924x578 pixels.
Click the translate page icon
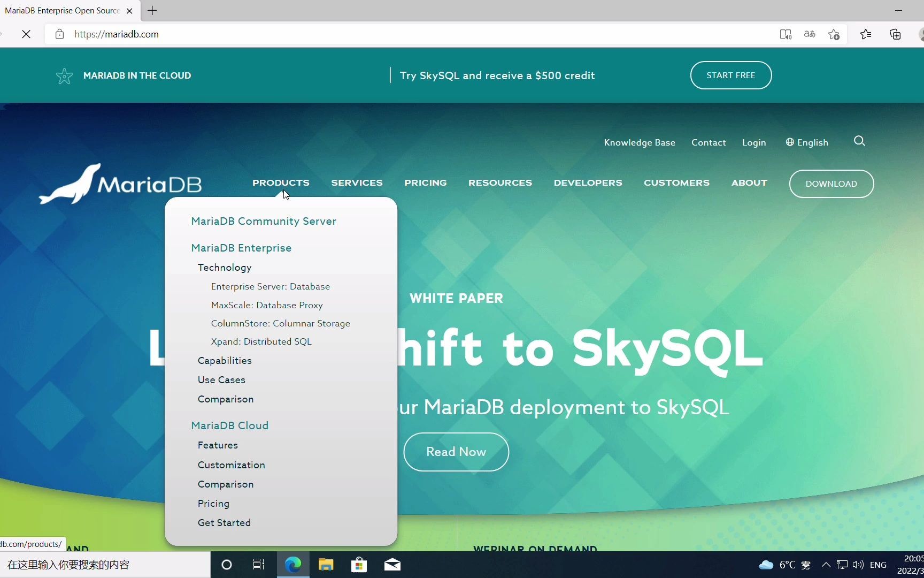pyautogui.click(x=810, y=34)
